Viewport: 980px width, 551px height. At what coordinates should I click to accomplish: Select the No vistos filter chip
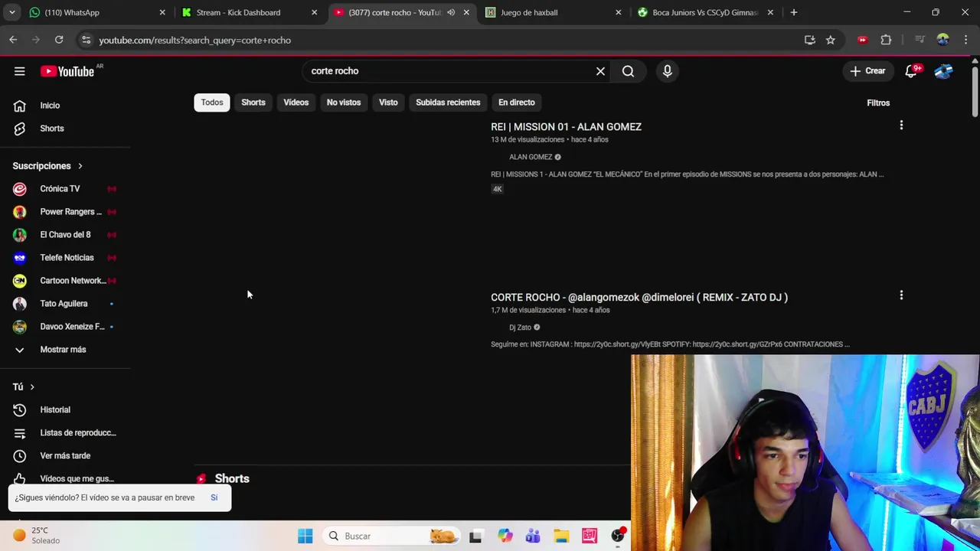pyautogui.click(x=344, y=103)
